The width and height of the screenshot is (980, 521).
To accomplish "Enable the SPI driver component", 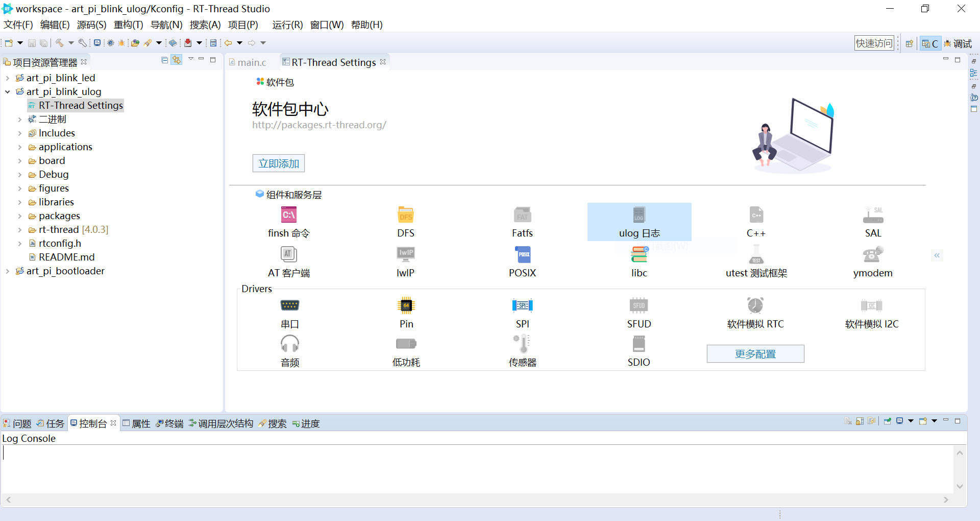I will pos(522,312).
